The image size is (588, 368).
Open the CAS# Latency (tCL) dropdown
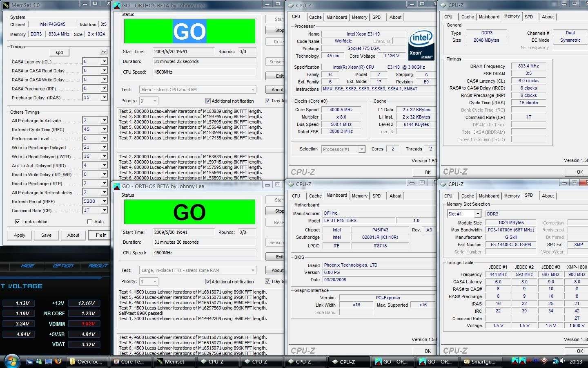point(104,61)
